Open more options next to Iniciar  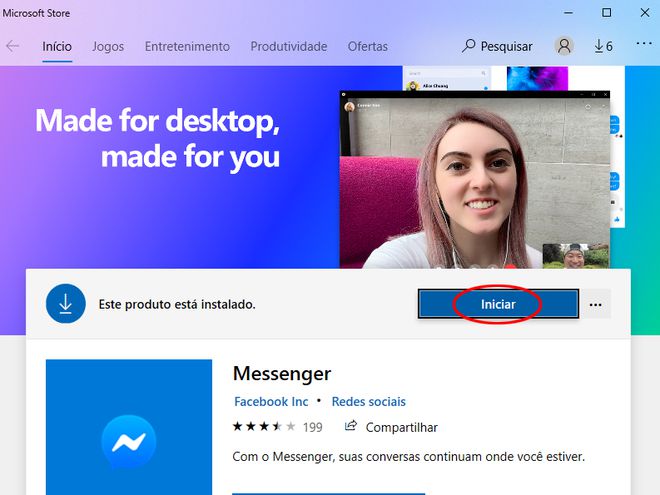pos(595,304)
